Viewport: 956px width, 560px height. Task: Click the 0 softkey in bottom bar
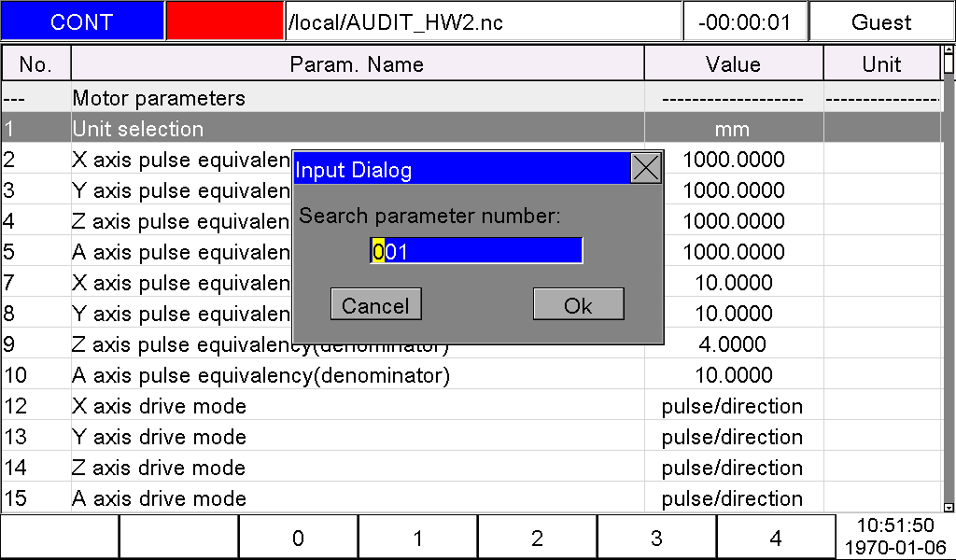coord(298,538)
